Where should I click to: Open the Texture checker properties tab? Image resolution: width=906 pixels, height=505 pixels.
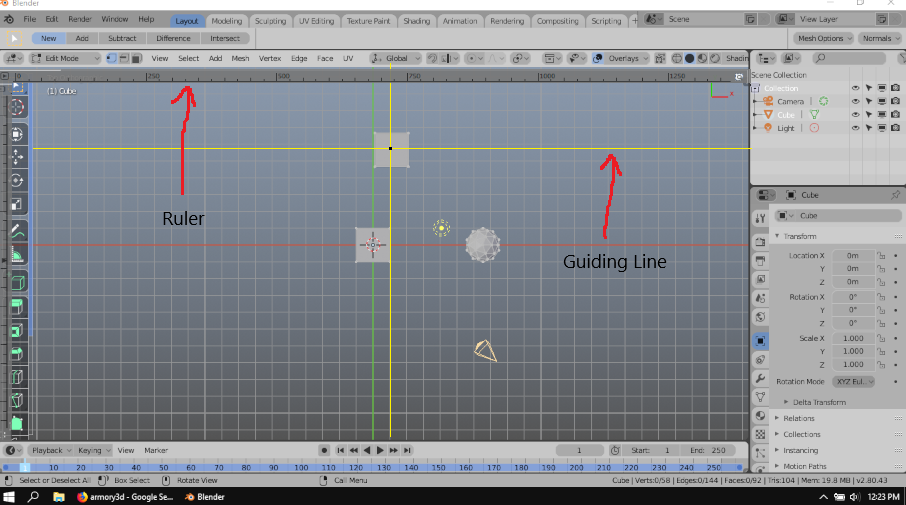point(760,434)
